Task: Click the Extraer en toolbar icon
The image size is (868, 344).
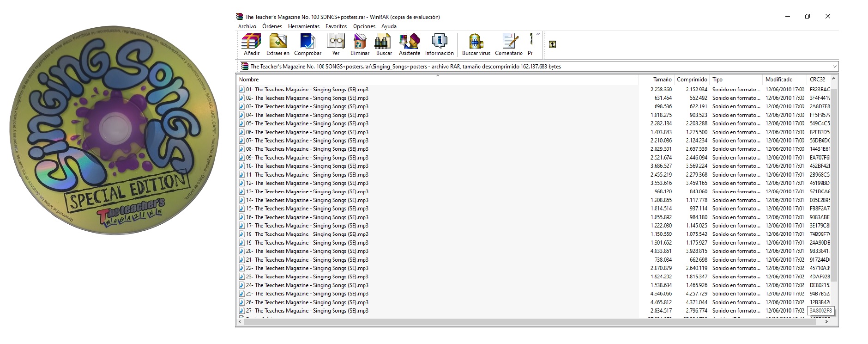Action: (278, 41)
